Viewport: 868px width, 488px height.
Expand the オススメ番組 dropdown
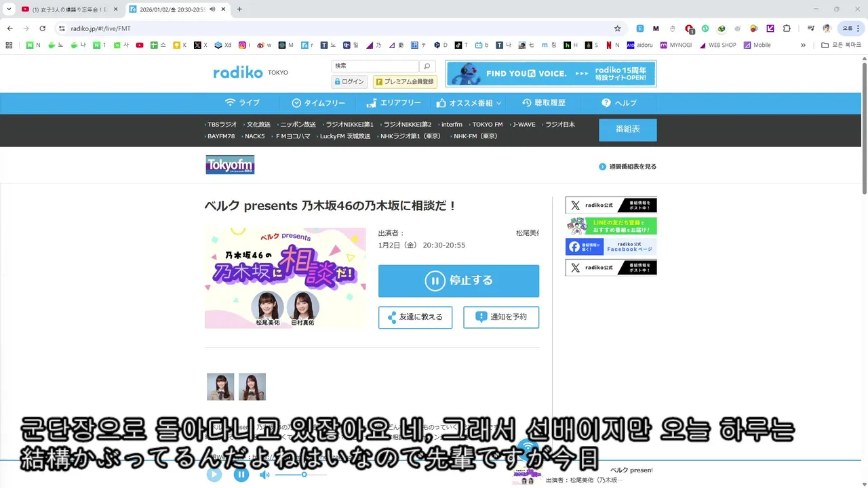[469, 103]
